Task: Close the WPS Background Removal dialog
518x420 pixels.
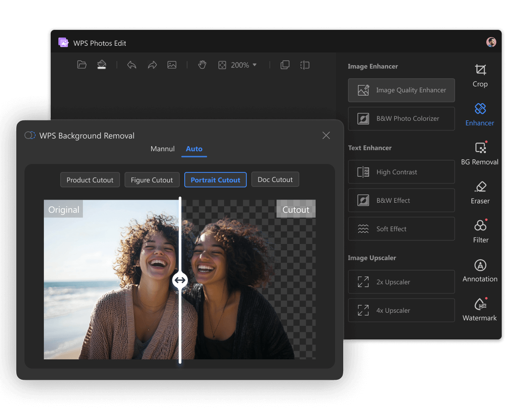Action: (x=326, y=135)
